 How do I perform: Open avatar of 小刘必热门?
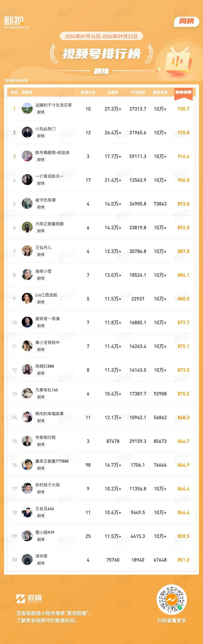coord(27,132)
